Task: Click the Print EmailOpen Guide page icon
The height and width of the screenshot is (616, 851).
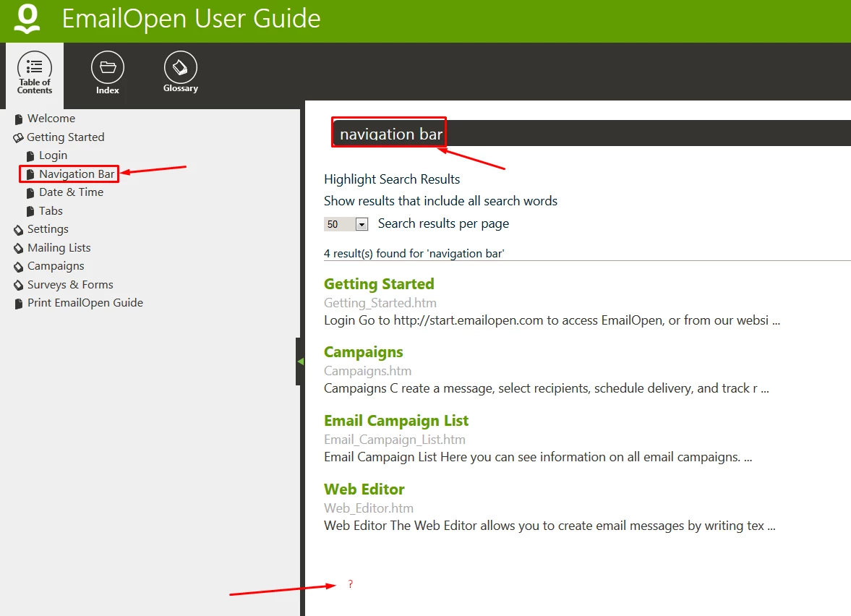Action: point(19,304)
